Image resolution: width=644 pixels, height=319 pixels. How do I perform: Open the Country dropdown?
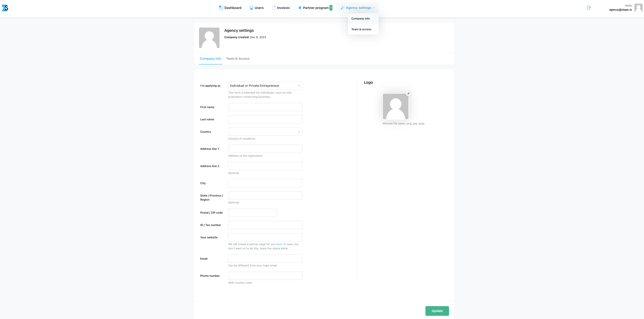click(x=265, y=132)
